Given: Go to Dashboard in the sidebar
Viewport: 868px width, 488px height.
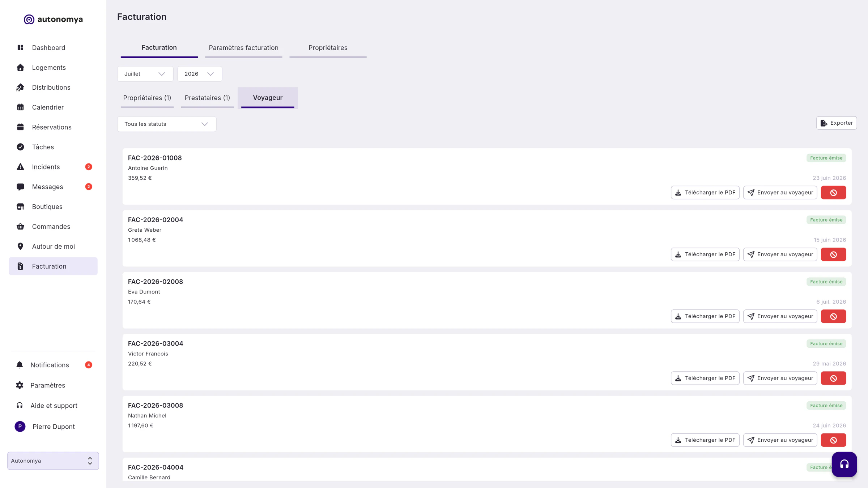Looking at the screenshot, I should click(53, 48).
